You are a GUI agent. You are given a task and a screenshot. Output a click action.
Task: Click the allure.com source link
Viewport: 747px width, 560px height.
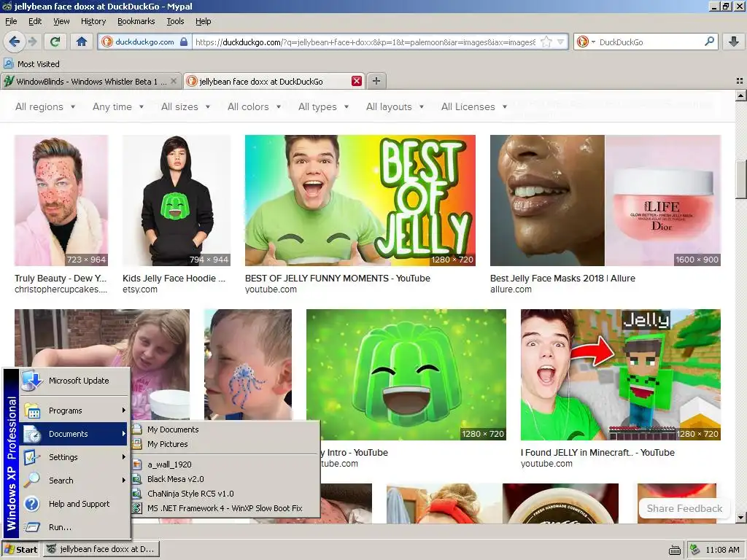[x=511, y=289]
